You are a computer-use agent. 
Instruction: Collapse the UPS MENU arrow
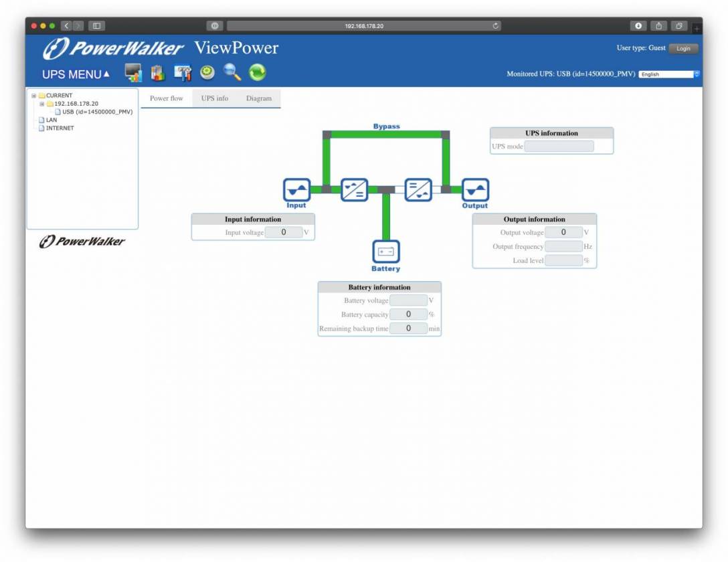(x=106, y=74)
